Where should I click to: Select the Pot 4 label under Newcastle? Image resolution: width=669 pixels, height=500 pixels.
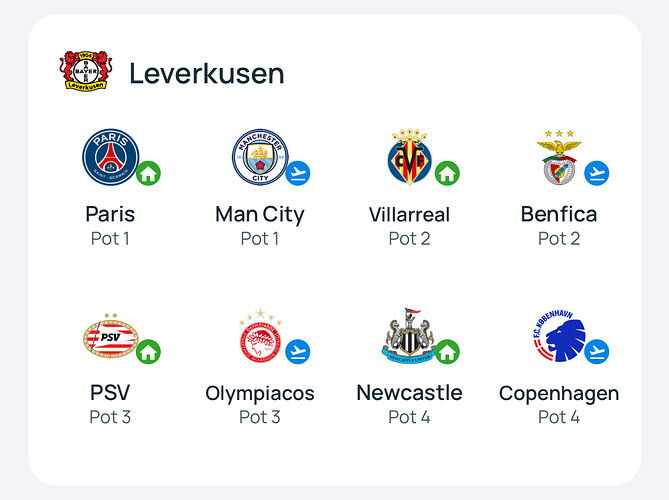409,417
